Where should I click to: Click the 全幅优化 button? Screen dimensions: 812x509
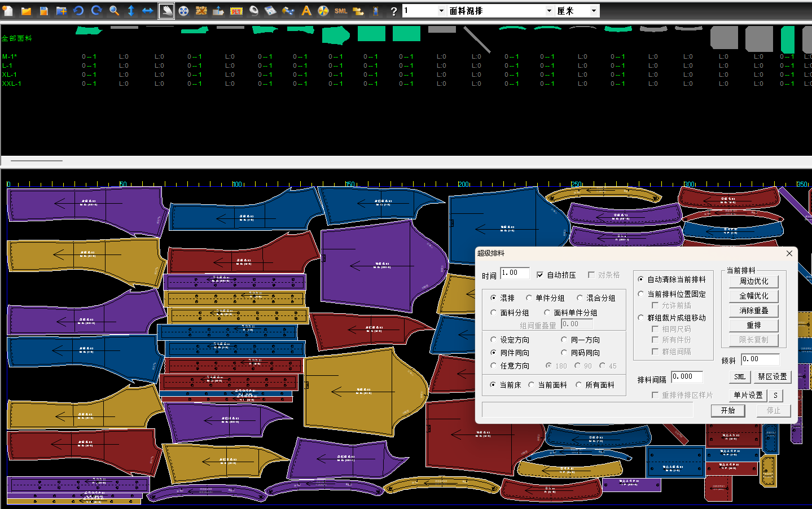pyautogui.click(x=753, y=296)
